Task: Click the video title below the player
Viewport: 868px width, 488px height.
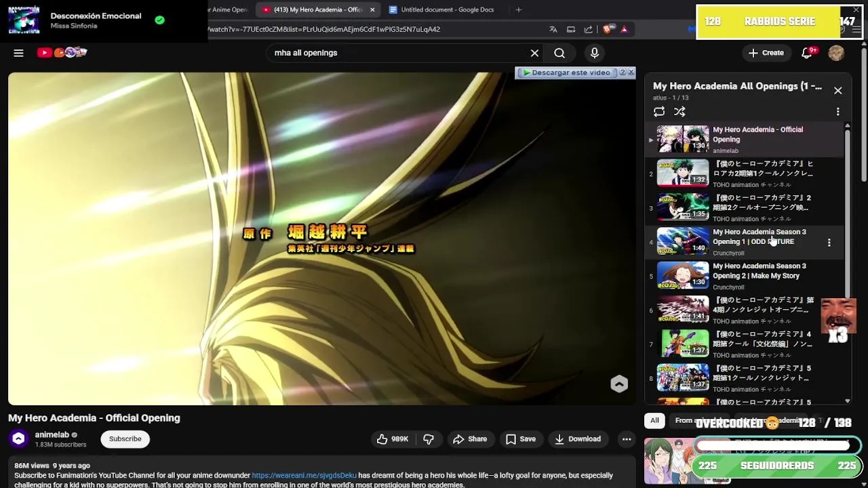Action: click(x=94, y=418)
